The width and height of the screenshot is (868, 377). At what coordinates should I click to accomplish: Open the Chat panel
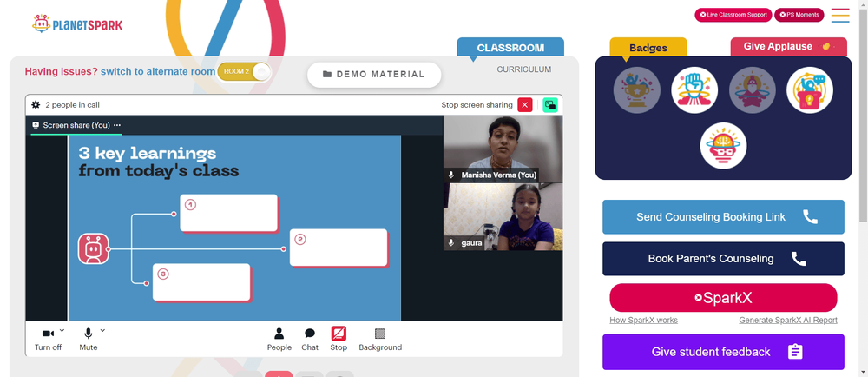(x=310, y=340)
